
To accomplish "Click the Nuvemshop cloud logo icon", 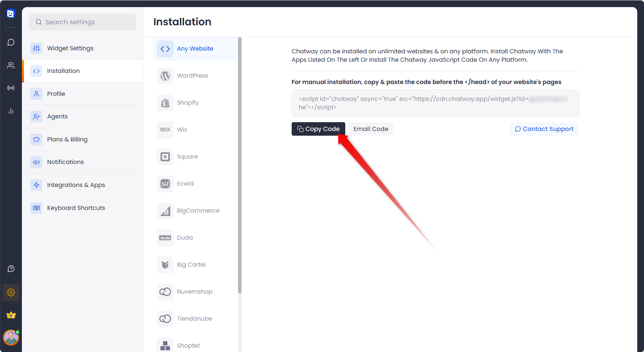I will (x=165, y=292).
